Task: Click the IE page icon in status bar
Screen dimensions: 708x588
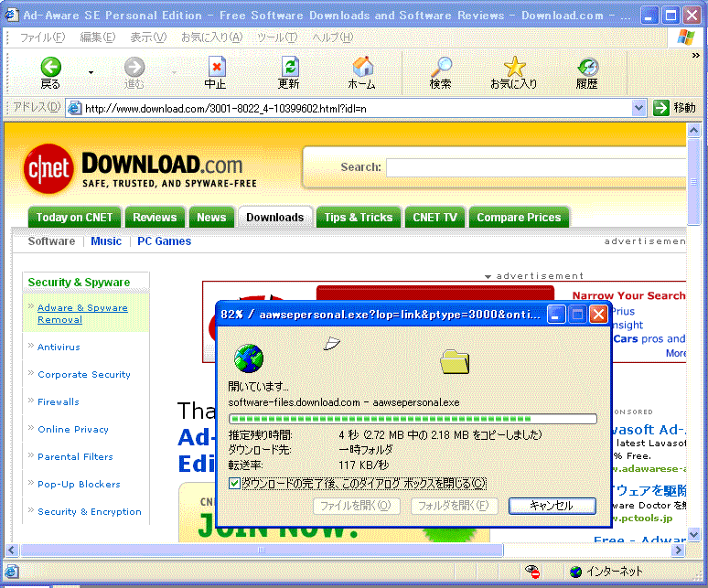Action: [12, 572]
